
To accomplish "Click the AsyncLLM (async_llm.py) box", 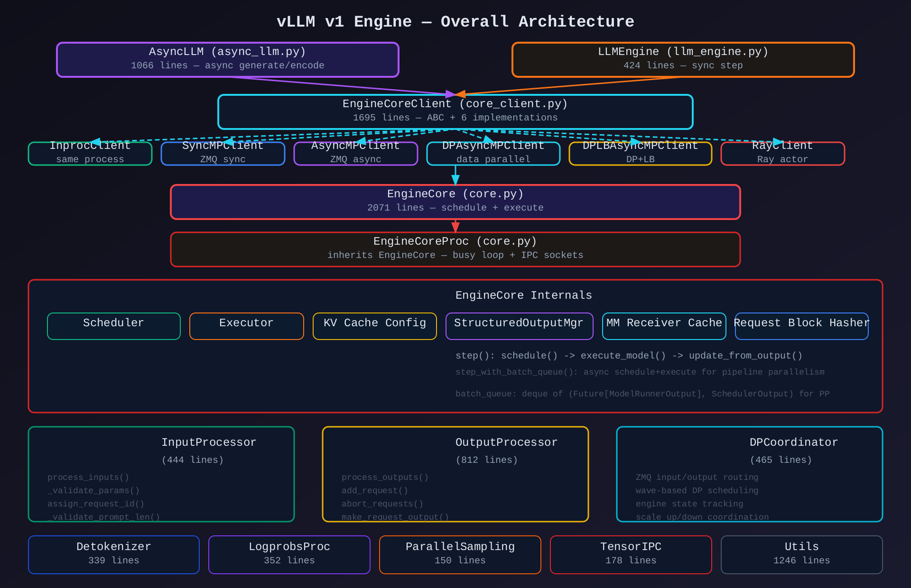I will tap(228, 60).
